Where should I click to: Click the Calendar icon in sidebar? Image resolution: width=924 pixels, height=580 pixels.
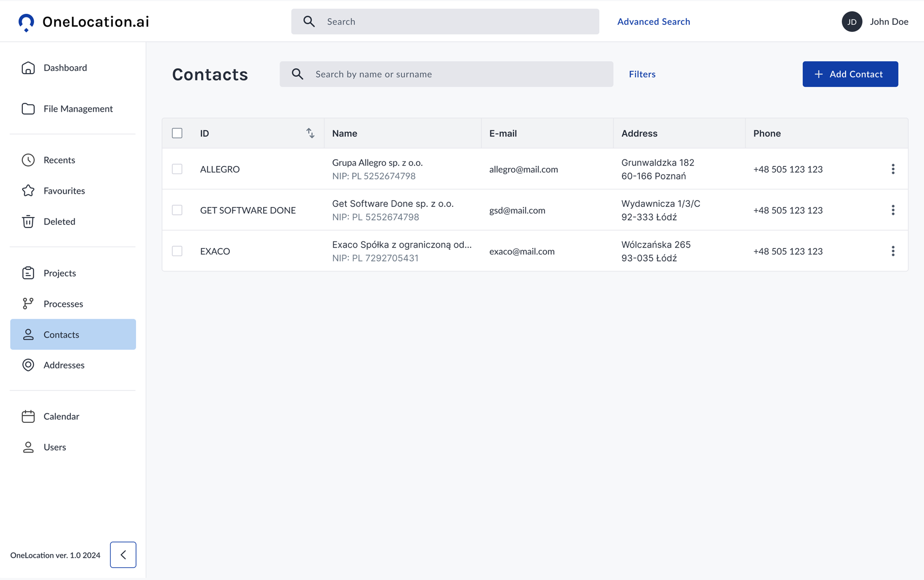point(28,416)
